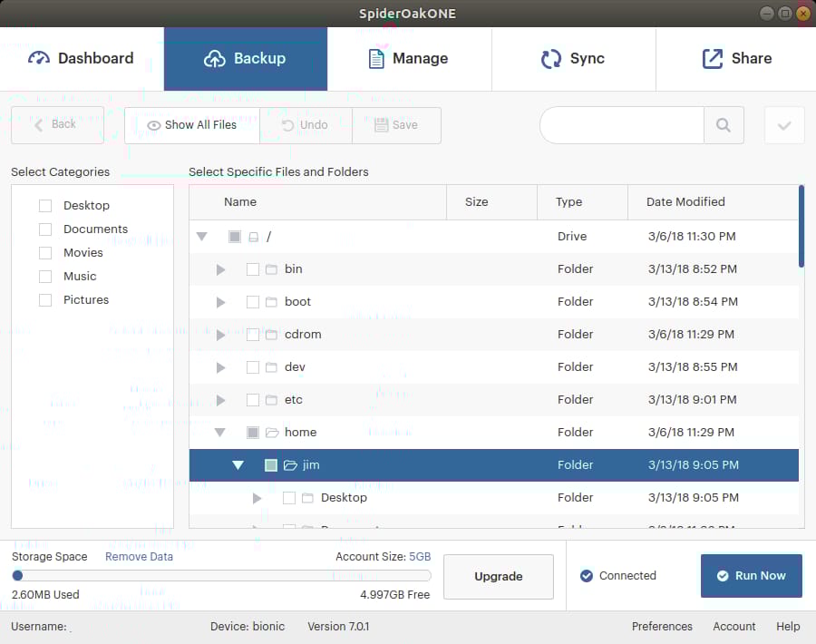This screenshot has height=644, width=816.
Task: Tick the Pictures category checkbox
Action: (x=45, y=300)
